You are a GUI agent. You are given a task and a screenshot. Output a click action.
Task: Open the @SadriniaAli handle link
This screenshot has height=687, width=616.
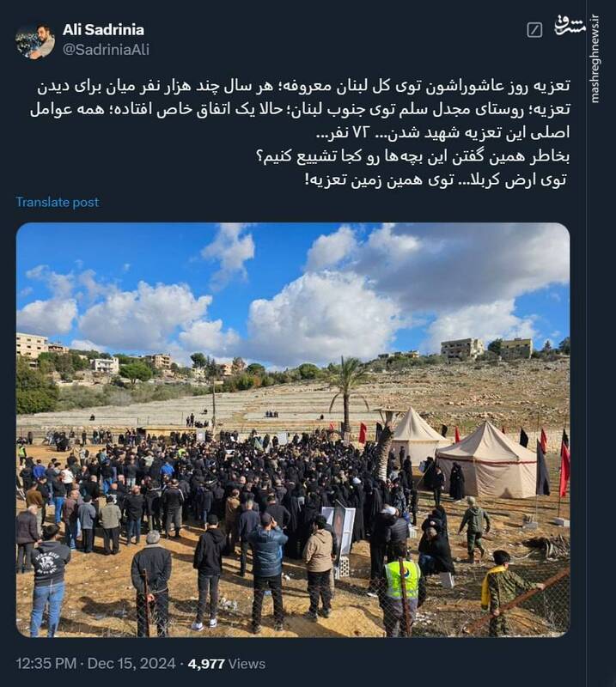click(x=106, y=50)
